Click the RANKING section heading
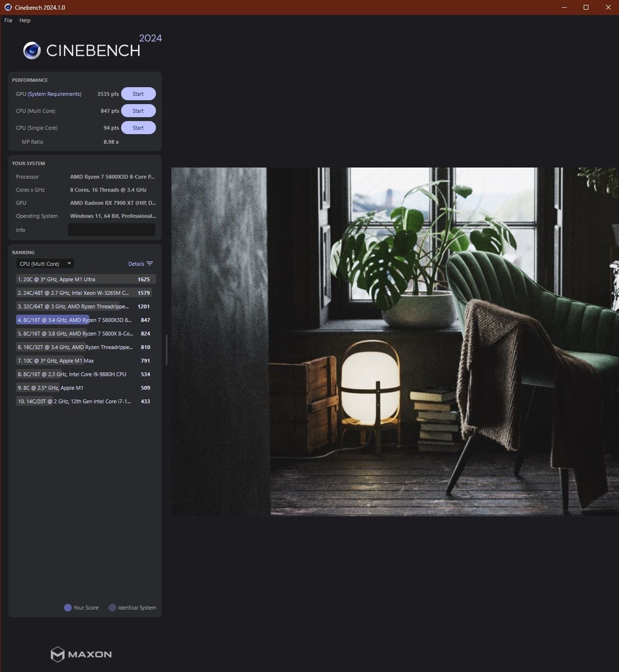The width and height of the screenshot is (619, 672). [23, 252]
